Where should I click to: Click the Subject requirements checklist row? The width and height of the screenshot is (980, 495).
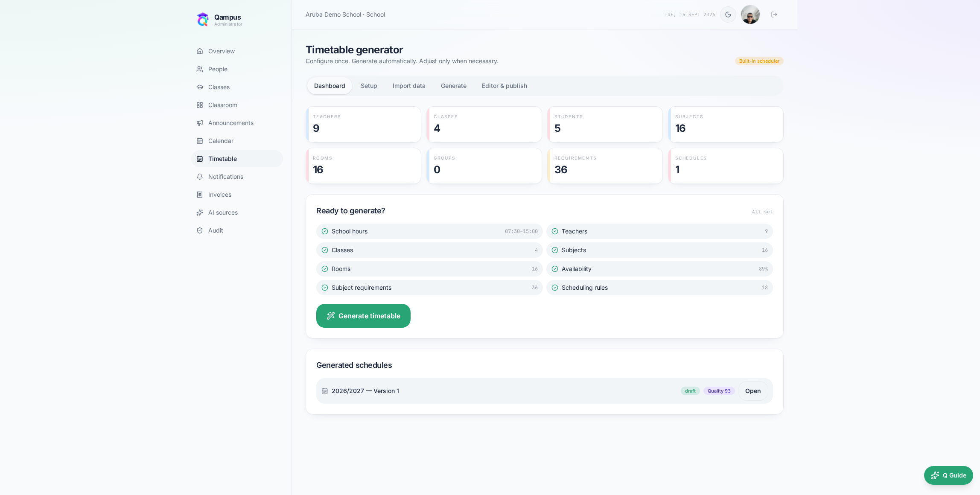pyautogui.click(x=429, y=288)
